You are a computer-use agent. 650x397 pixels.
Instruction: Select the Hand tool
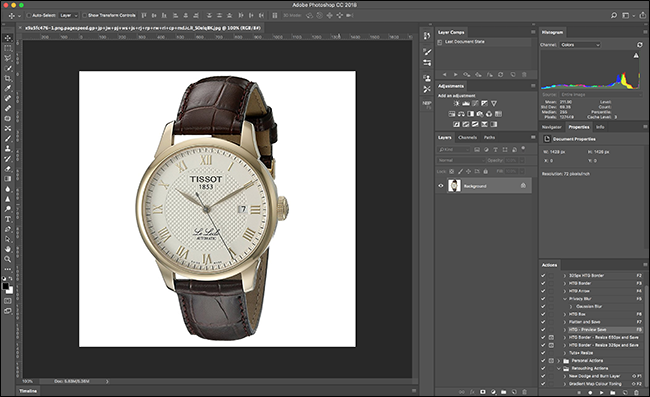pos(8,249)
